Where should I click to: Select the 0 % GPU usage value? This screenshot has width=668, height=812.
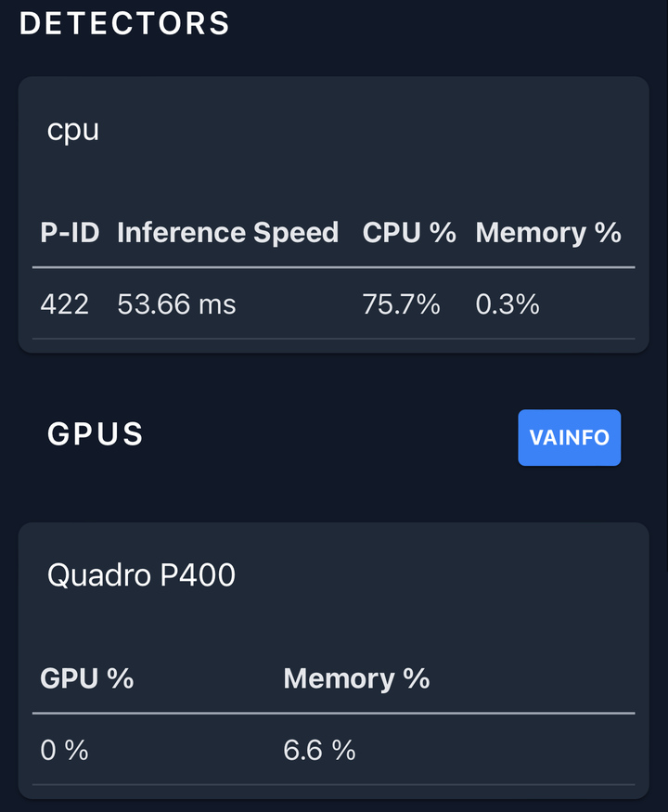pos(64,750)
